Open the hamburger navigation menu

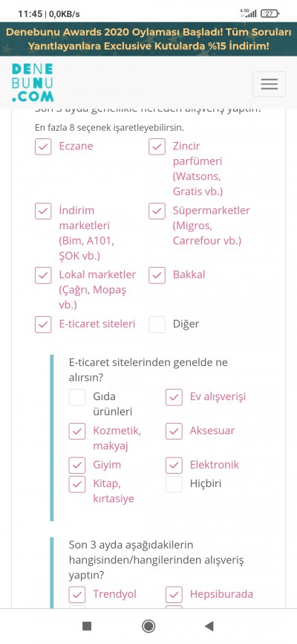[x=269, y=84]
